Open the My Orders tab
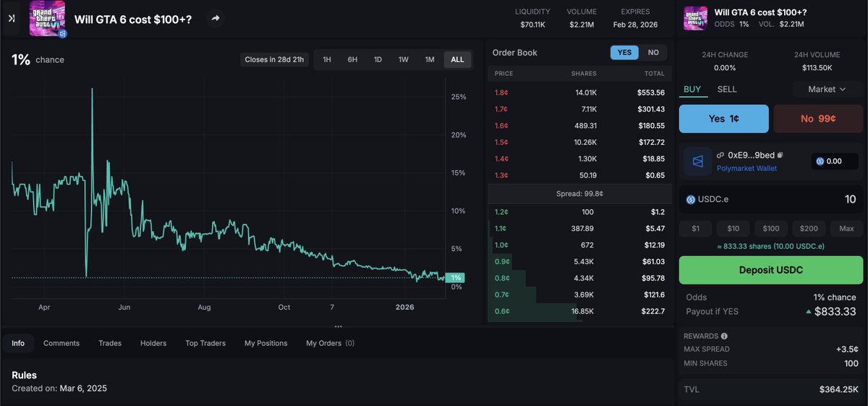Image resolution: width=868 pixels, height=406 pixels. pyautogui.click(x=330, y=343)
